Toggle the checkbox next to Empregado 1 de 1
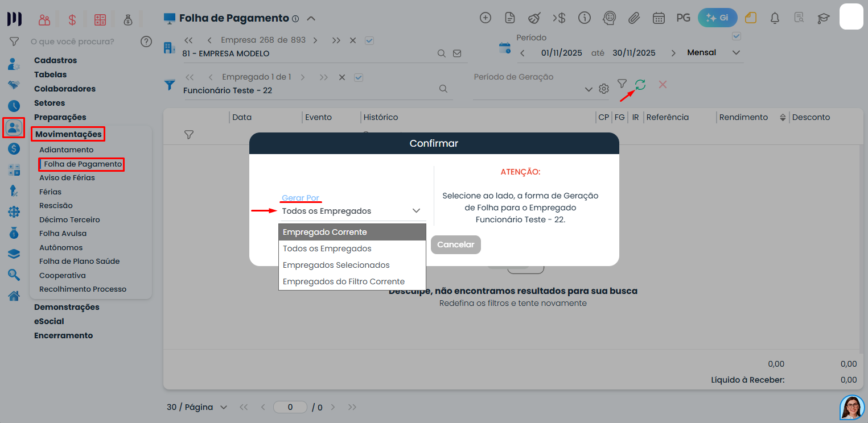 359,77
